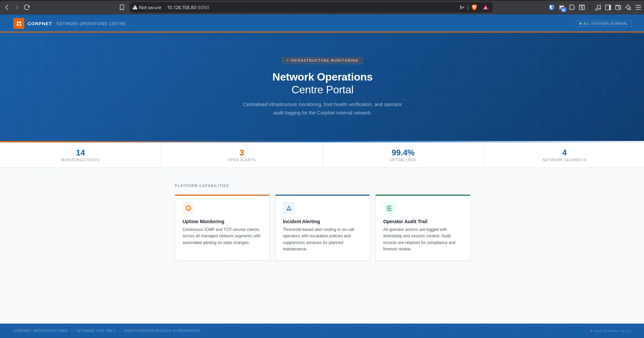Click NOC PORTAL V2.4.1 version label
The image size is (644, 338).
coord(612,331)
